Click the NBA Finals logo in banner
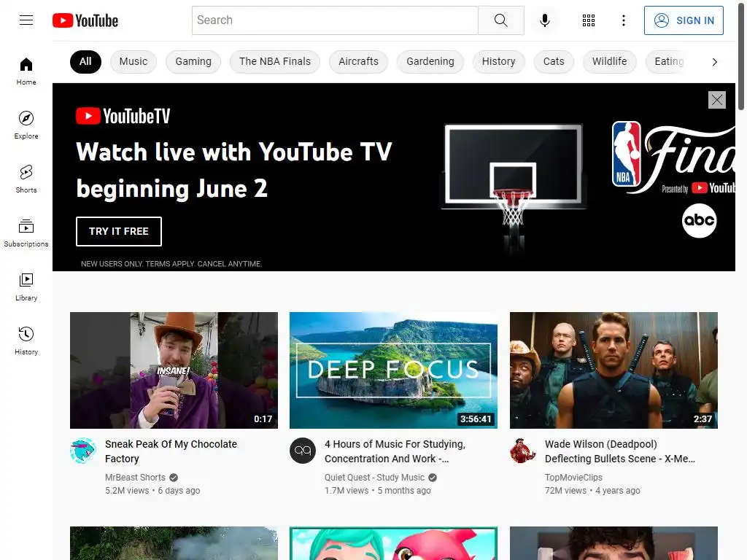This screenshot has width=747, height=560. point(673,158)
